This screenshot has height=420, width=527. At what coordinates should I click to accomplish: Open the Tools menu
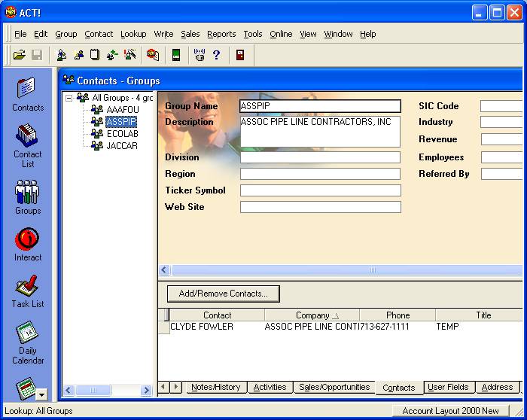[x=252, y=34]
